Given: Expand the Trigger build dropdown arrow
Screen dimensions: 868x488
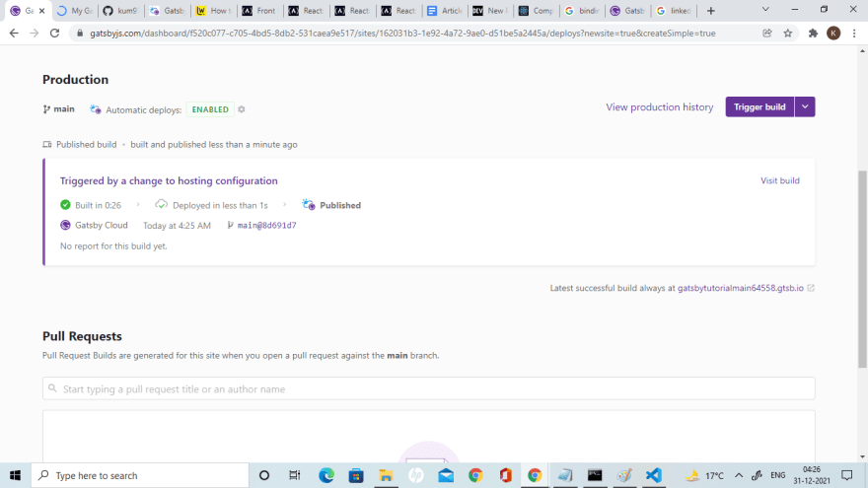Looking at the screenshot, I should pos(805,106).
